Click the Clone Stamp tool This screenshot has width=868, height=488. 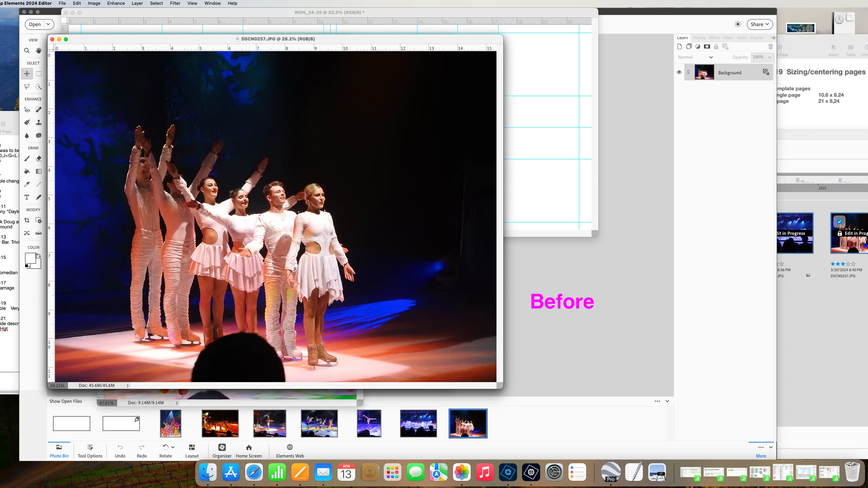click(39, 123)
